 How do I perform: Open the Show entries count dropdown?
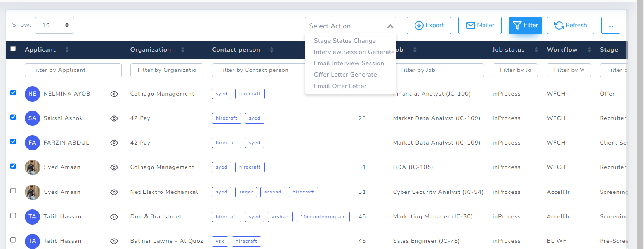(54, 25)
